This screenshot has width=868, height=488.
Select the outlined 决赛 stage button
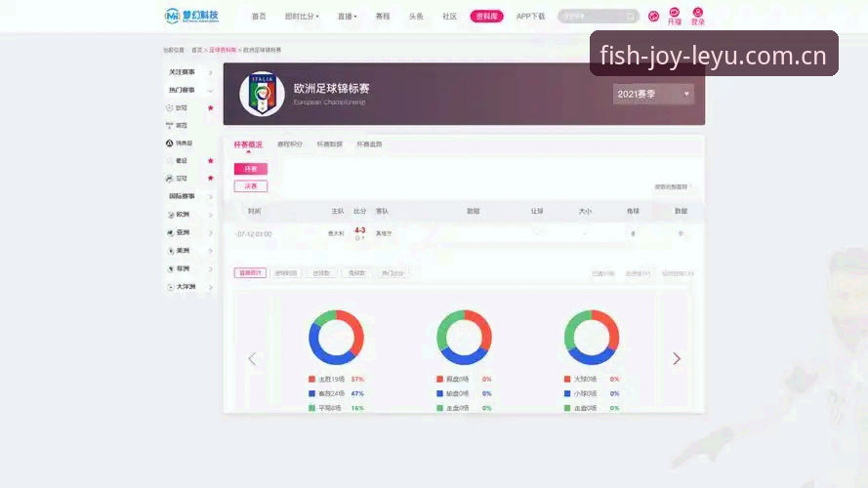pos(251,185)
